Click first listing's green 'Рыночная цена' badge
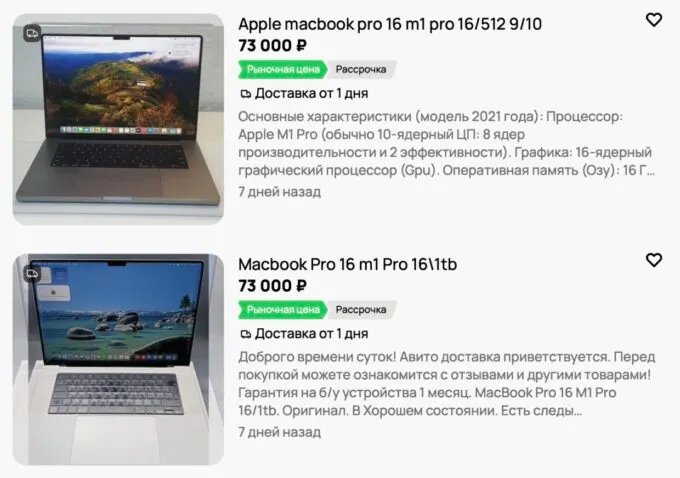680x478 pixels. coord(283,69)
